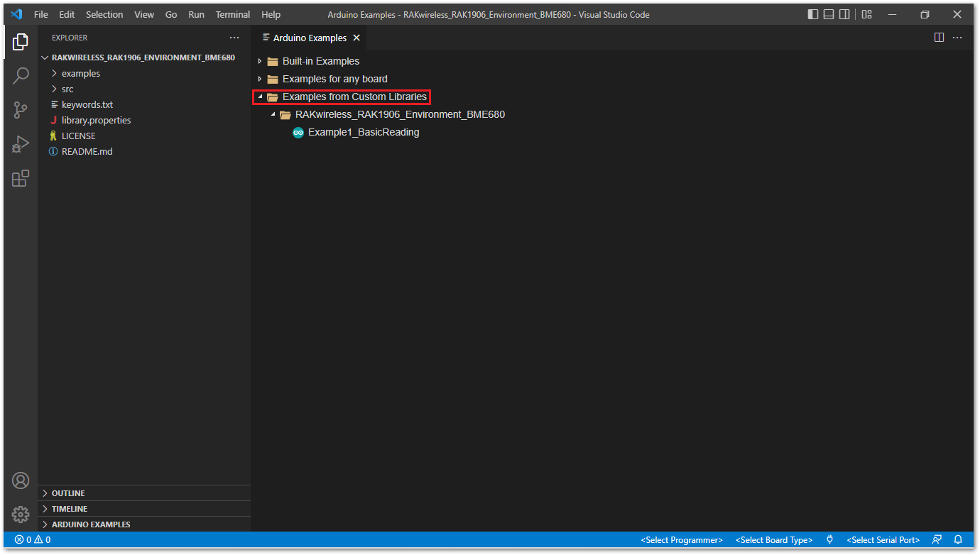Open notifications bell in status bar

click(x=958, y=540)
